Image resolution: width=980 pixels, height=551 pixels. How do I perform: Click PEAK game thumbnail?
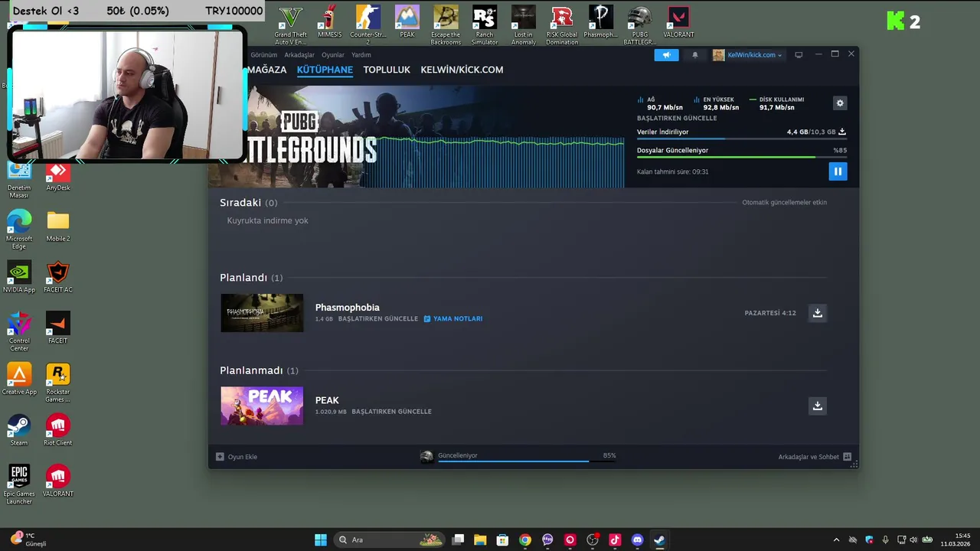click(x=262, y=406)
